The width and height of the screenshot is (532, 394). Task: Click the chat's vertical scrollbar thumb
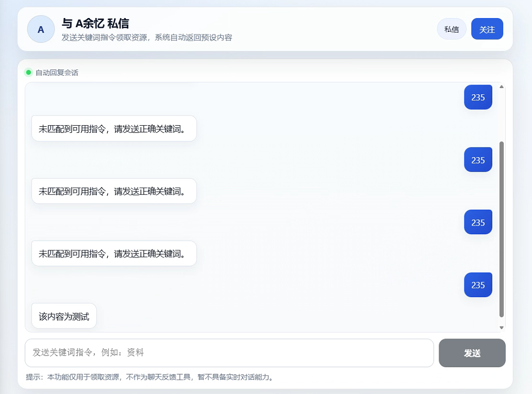(x=501, y=229)
